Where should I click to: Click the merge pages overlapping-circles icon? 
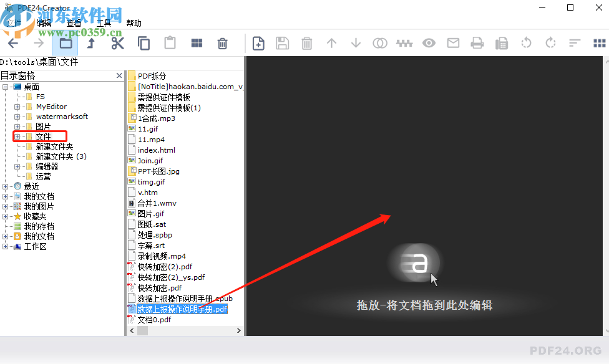tap(379, 43)
